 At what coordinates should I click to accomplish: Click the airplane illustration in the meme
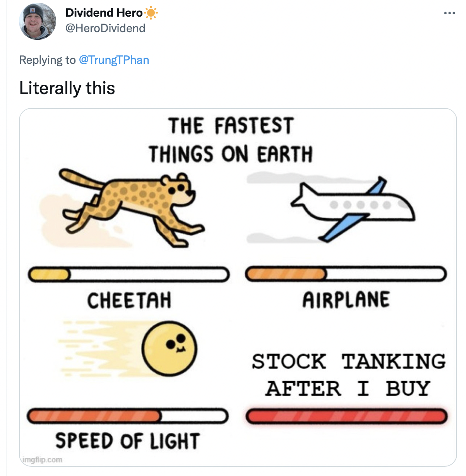352,208
